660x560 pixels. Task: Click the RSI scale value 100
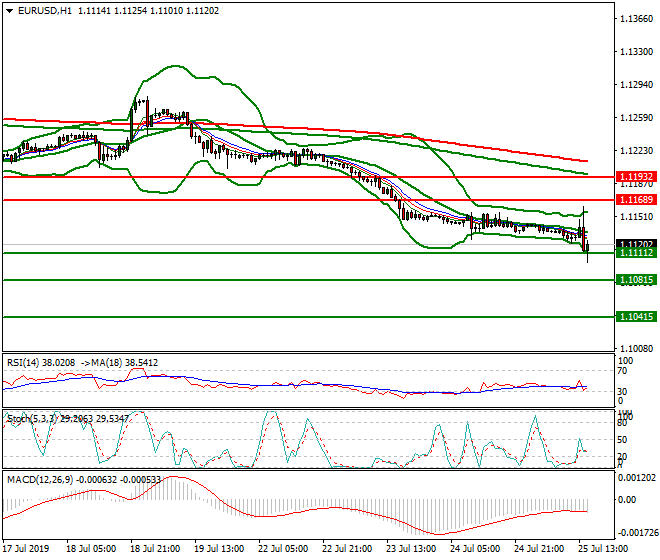pyautogui.click(x=626, y=360)
